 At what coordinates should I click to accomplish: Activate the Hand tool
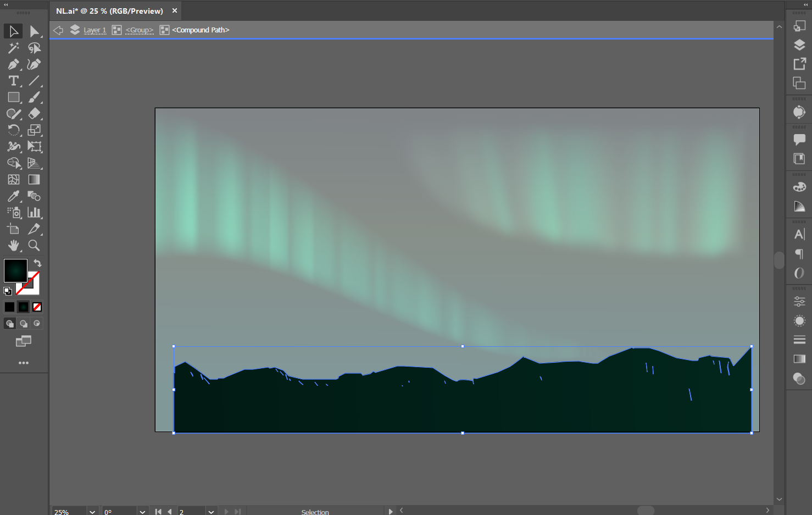[x=14, y=246]
